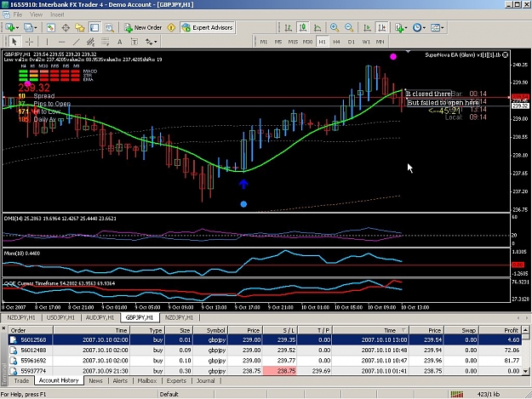Select the M15 timeframe
Image resolution: width=532 pixels, height=399 pixels.
pyautogui.click(x=293, y=42)
